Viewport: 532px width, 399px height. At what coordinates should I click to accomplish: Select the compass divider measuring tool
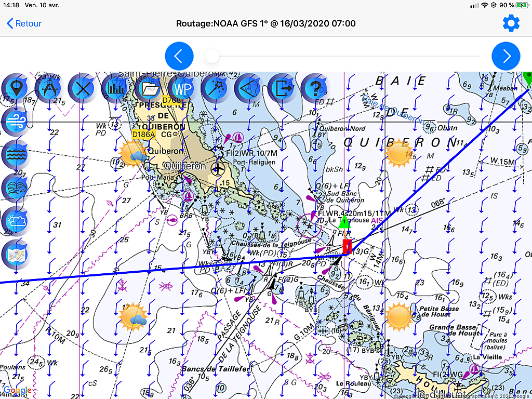click(x=49, y=88)
